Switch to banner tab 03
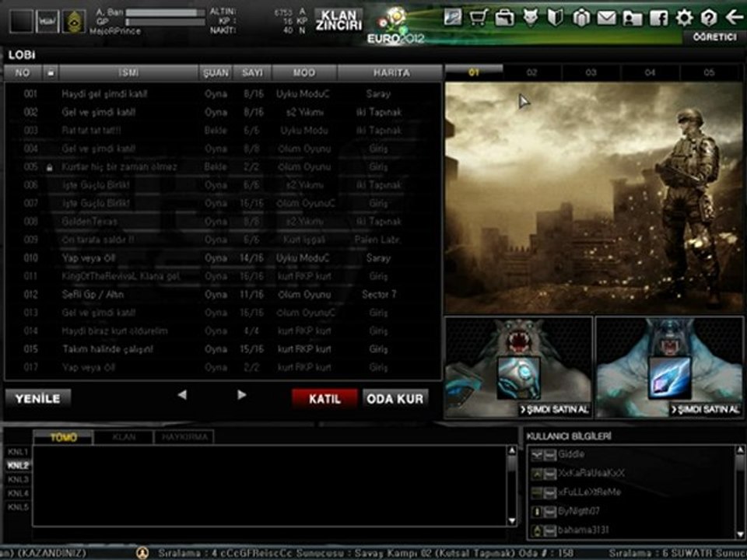This screenshot has width=747, height=560. 591,72
